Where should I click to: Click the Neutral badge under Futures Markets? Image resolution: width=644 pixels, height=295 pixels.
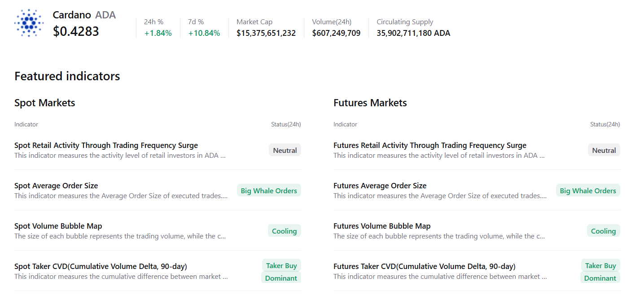pos(604,150)
